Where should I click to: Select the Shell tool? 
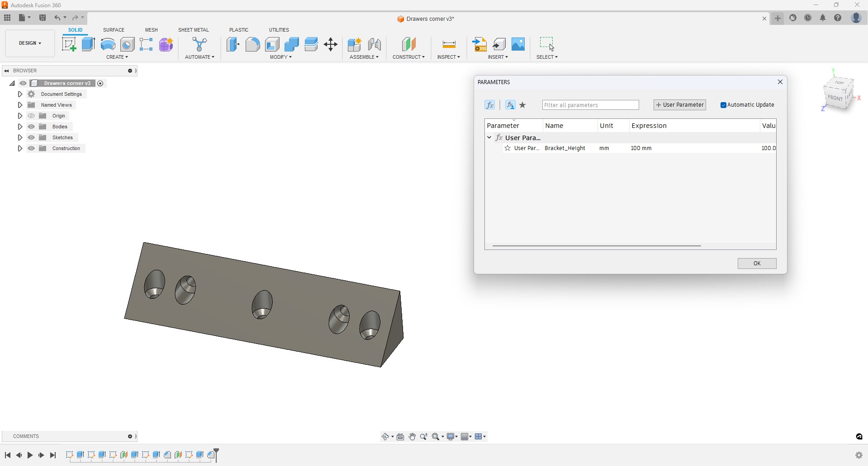(x=272, y=44)
